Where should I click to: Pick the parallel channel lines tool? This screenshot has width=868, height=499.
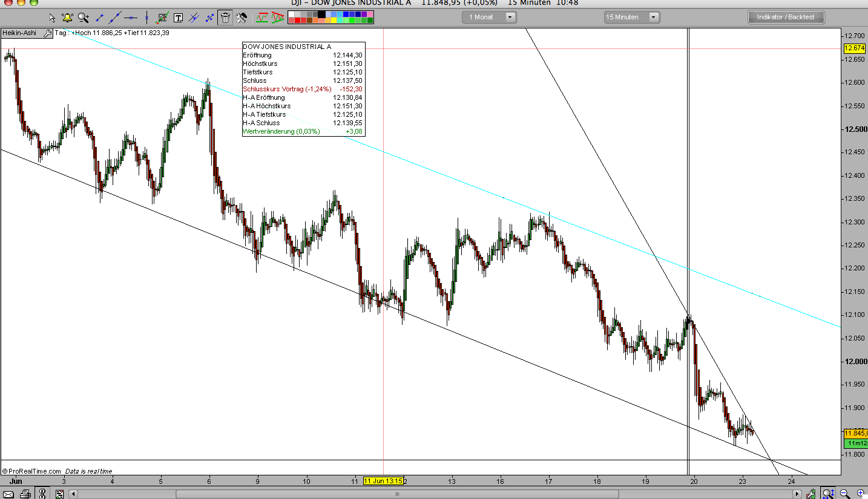[x=194, y=18]
